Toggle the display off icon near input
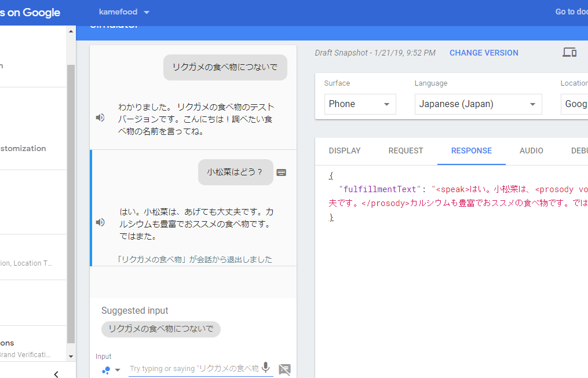This screenshot has height=378, width=588. coord(284,369)
